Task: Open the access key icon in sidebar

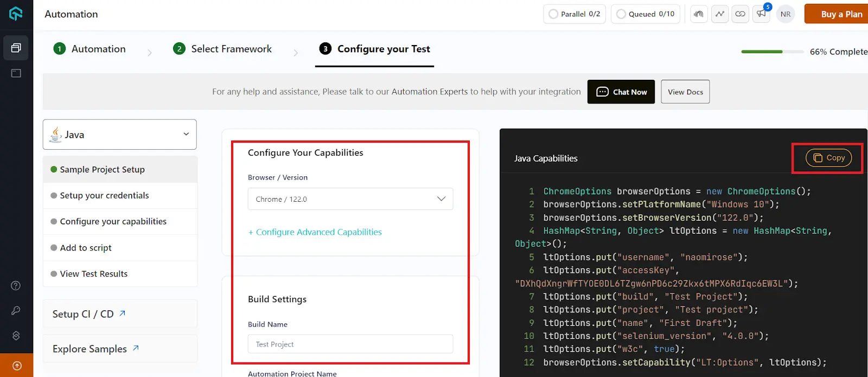Action: click(x=16, y=311)
